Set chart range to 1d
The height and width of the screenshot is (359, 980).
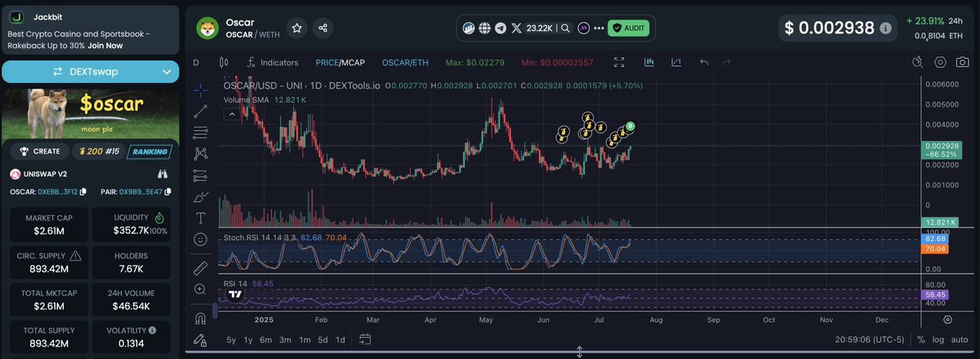click(x=341, y=339)
